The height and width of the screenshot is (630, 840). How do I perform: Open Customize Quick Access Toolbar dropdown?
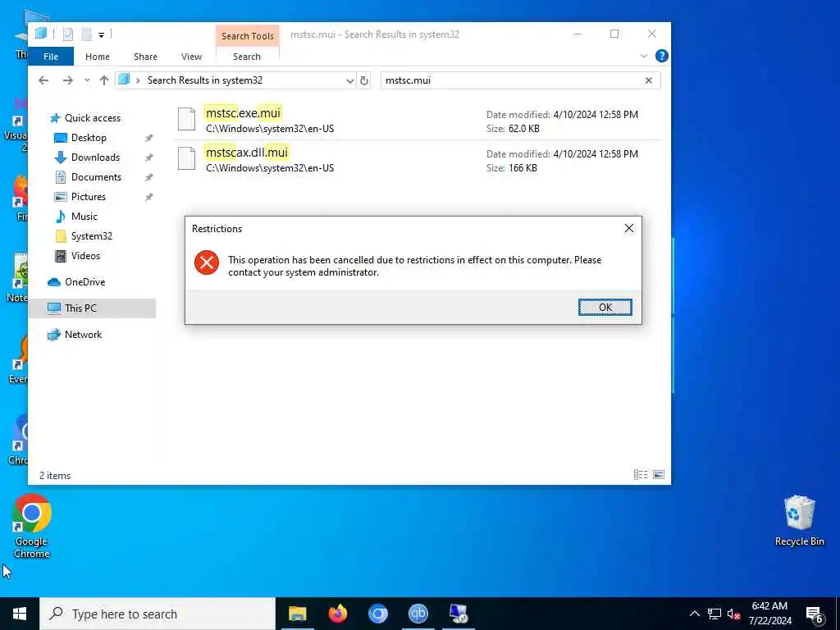pos(101,34)
